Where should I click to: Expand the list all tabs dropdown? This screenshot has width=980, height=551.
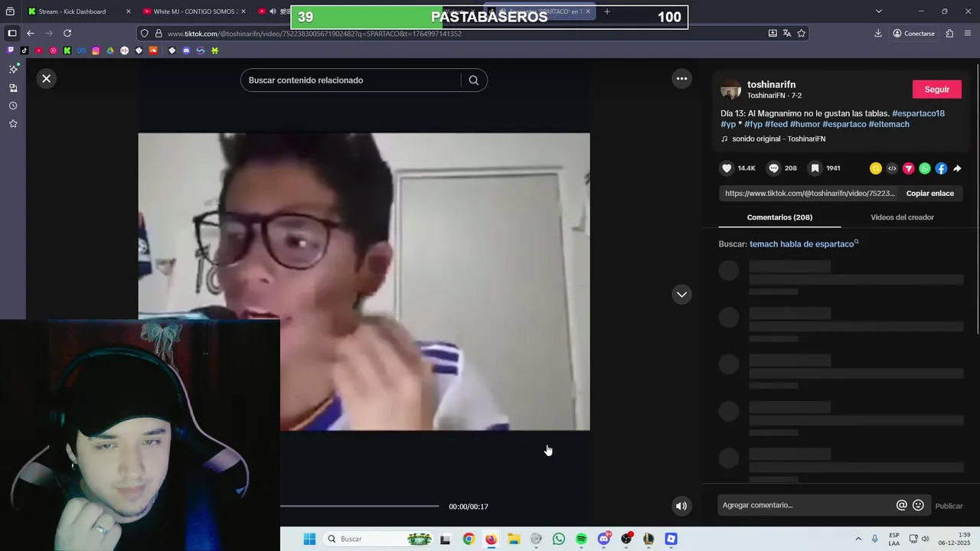point(879,11)
